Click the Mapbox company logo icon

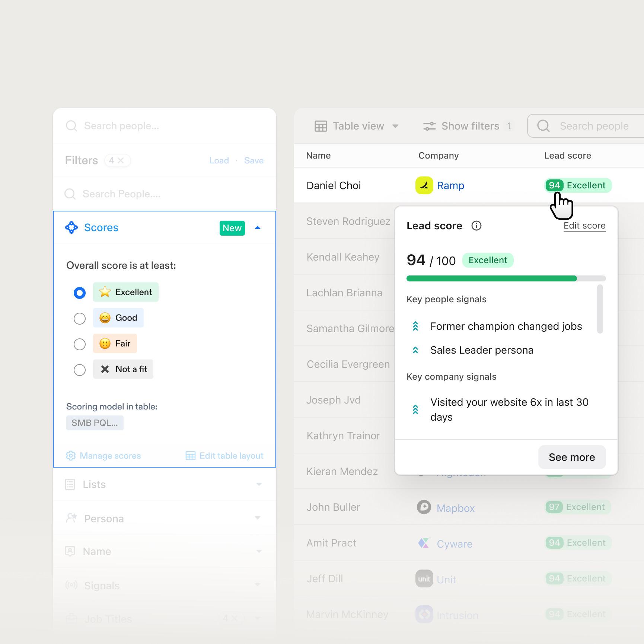[424, 507]
